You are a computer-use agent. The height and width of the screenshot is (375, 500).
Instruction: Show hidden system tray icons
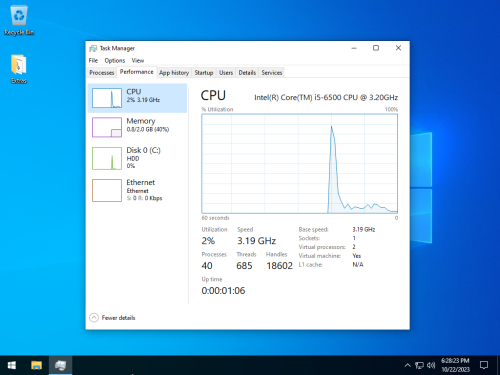407,365
